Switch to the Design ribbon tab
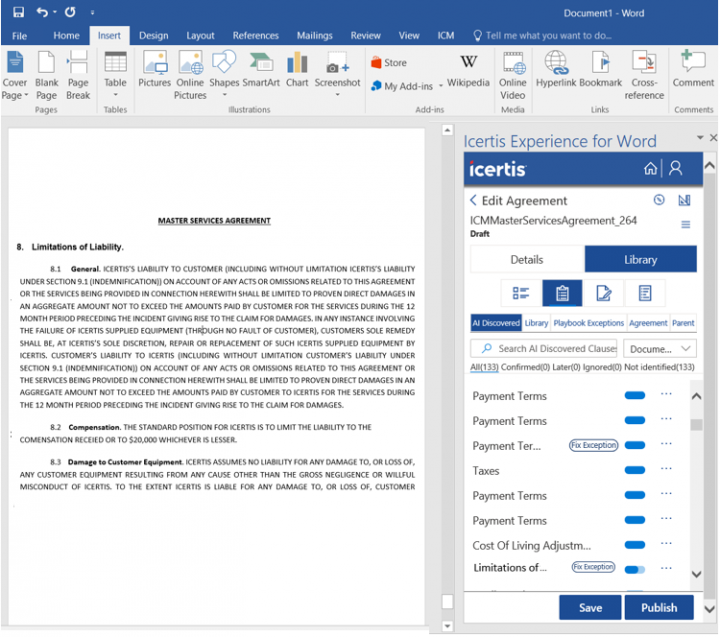 point(153,35)
